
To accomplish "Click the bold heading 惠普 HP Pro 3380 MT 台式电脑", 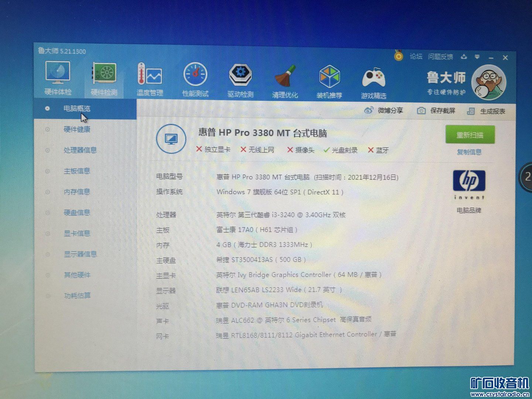I will point(263,133).
